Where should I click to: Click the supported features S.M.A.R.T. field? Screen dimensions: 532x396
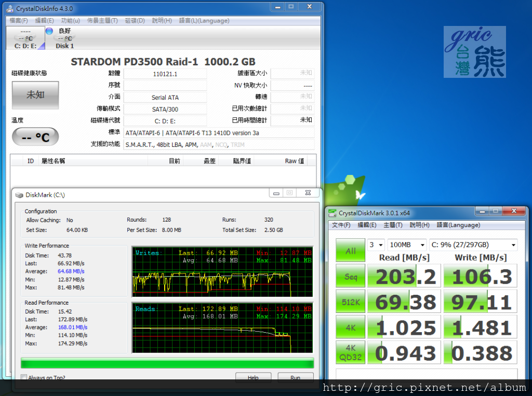[x=219, y=145]
